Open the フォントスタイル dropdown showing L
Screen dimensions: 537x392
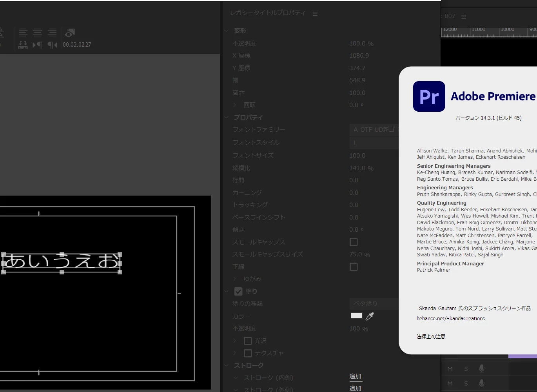(374, 143)
